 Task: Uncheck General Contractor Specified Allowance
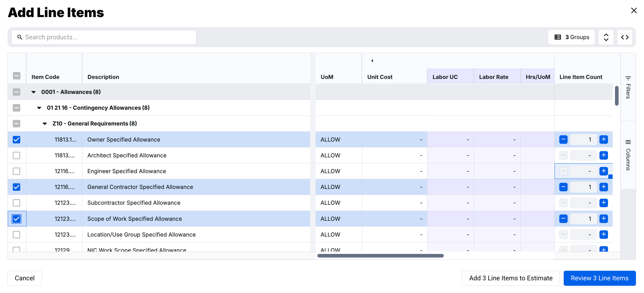pos(17,187)
